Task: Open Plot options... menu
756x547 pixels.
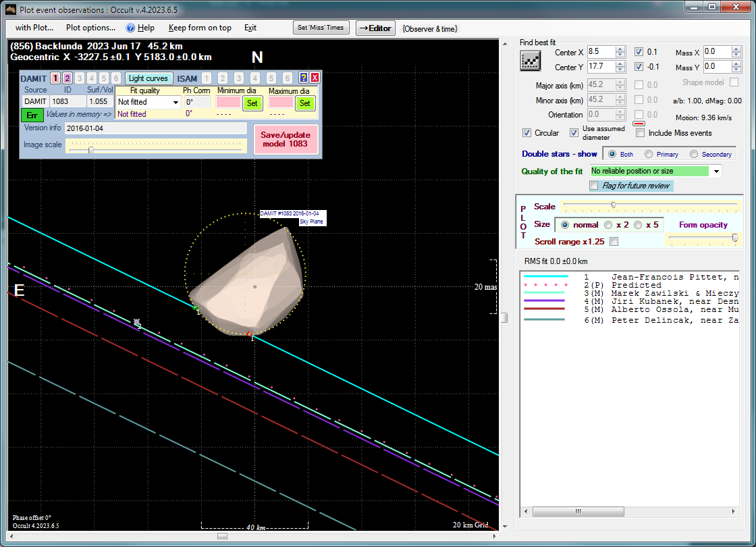Action: point(90,28)
